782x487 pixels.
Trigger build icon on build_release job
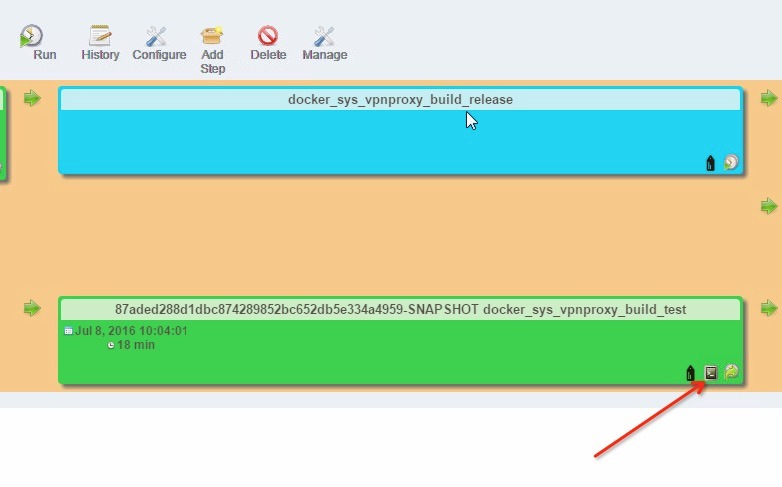click(x=731, y=162)
